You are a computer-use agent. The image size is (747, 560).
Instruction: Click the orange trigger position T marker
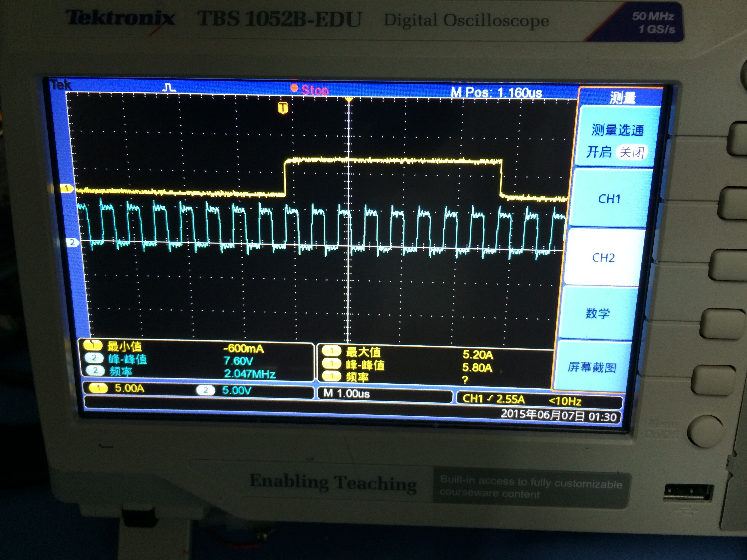pos(283,108)
